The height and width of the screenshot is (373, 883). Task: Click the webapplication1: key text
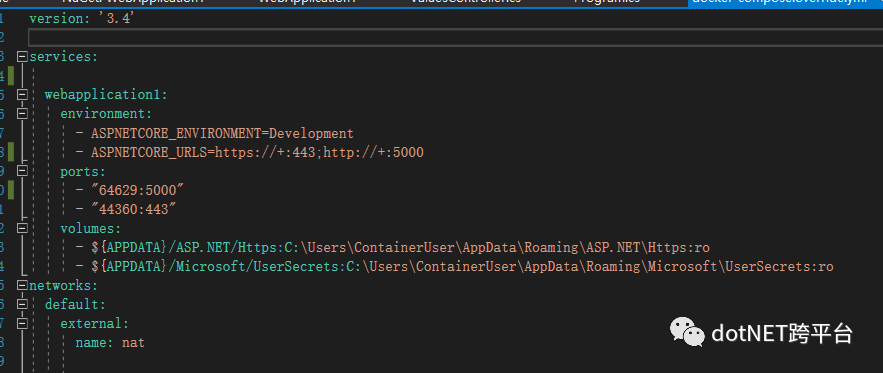pyautogui.click(x=106, y=95)
